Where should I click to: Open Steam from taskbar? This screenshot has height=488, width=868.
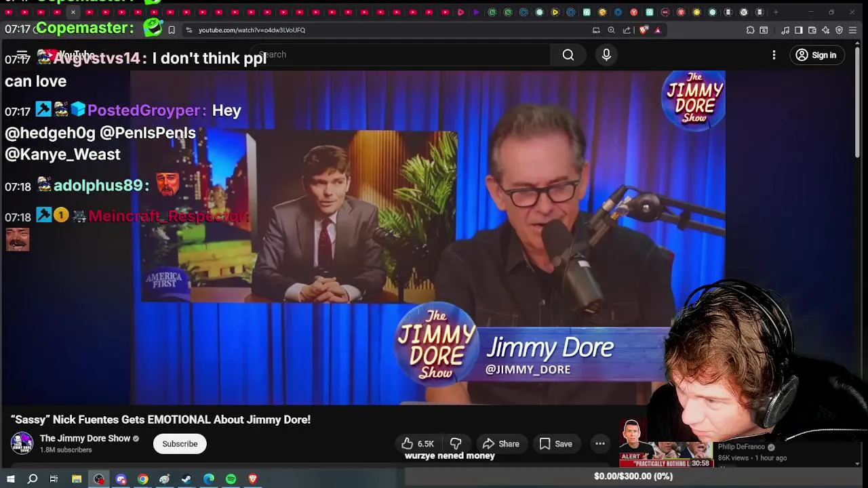tap(186, 479)
